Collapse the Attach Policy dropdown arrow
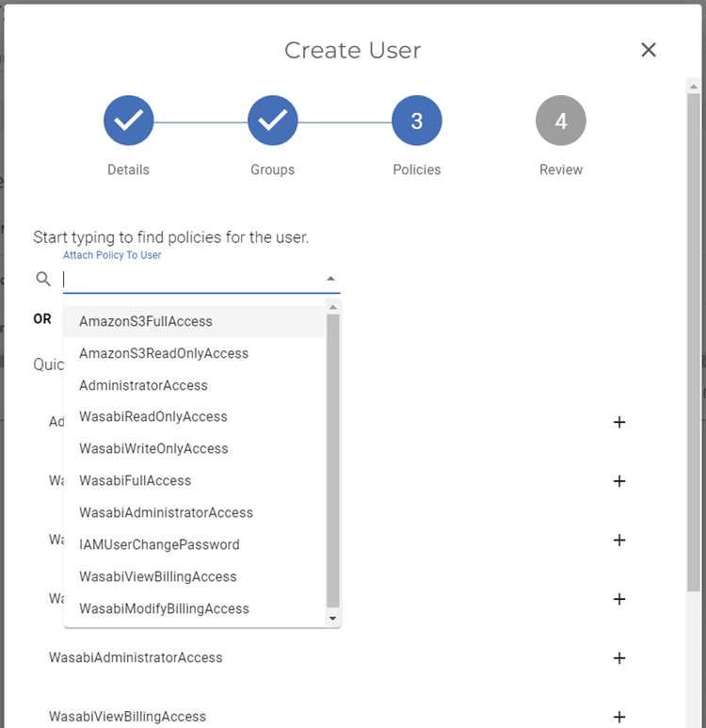706x728 pixels. [x=330, y=279]
